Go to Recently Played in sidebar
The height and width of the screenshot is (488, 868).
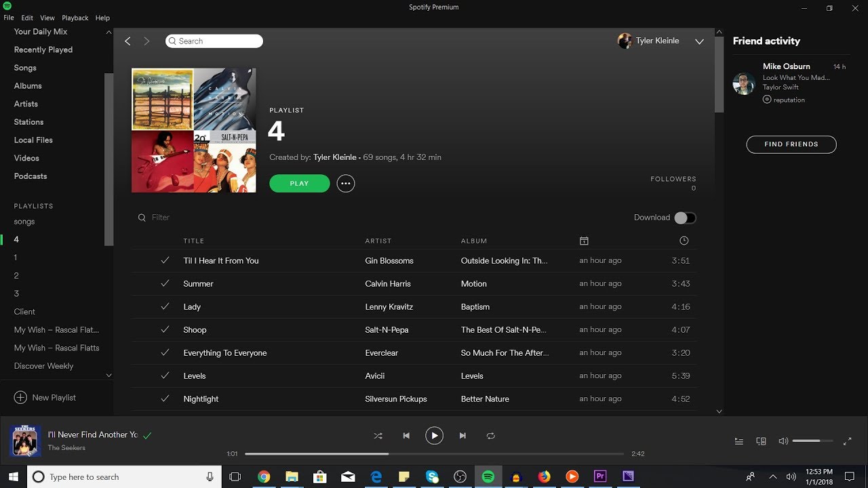click(x=43, y=49)
